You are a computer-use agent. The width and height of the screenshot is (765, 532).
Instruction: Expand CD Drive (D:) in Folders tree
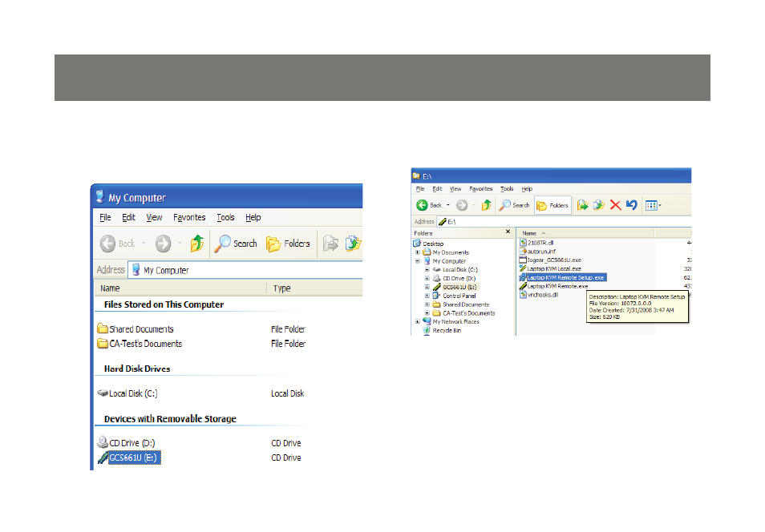click(427, 279)
